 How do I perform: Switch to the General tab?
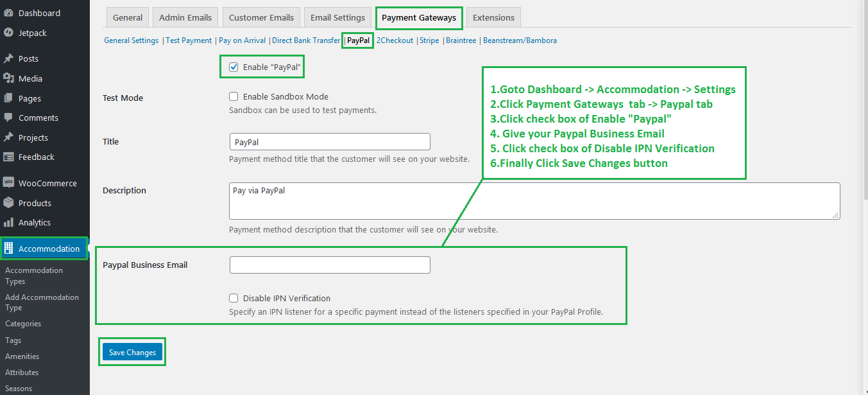[x=128, y=17]
